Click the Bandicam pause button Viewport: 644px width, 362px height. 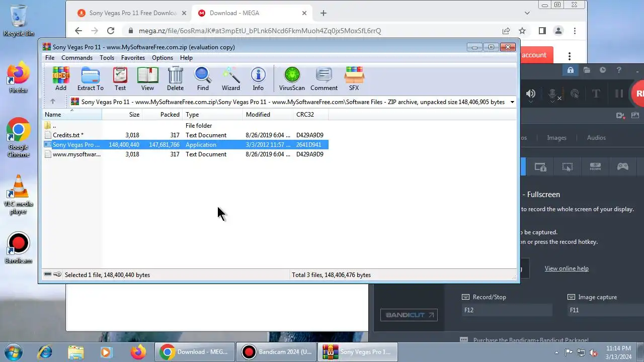tap(619, 94)
